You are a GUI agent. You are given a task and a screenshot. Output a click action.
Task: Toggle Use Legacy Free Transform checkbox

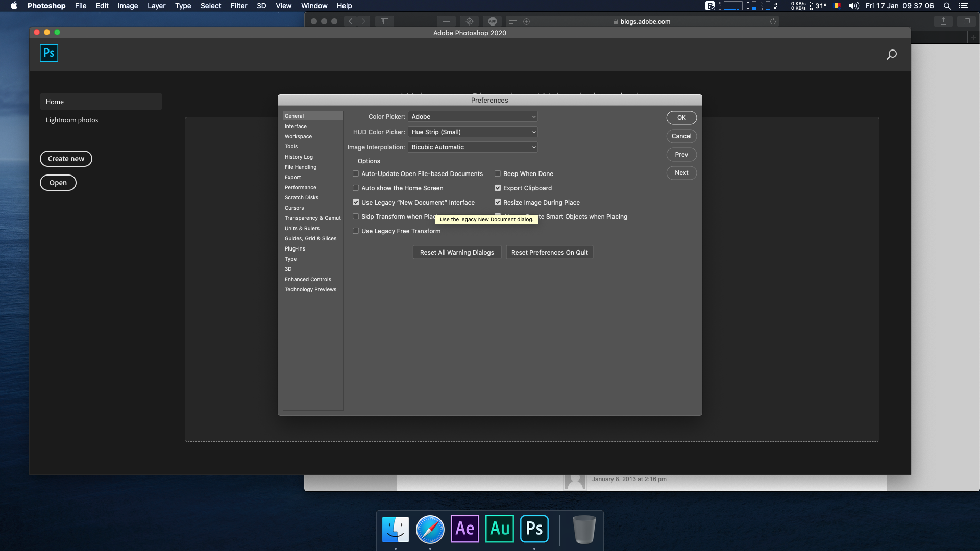coord(355,231)
